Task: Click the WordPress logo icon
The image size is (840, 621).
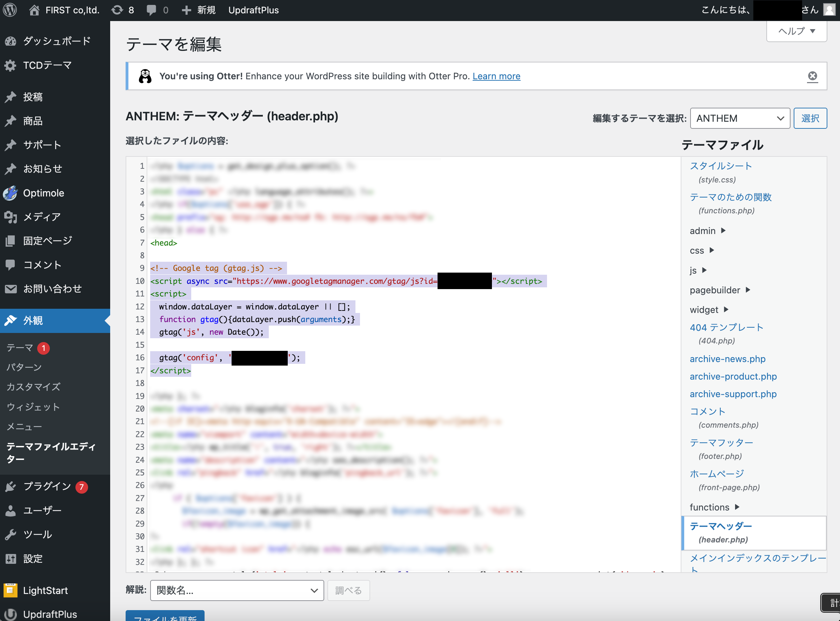Action: tap(10, 10)
